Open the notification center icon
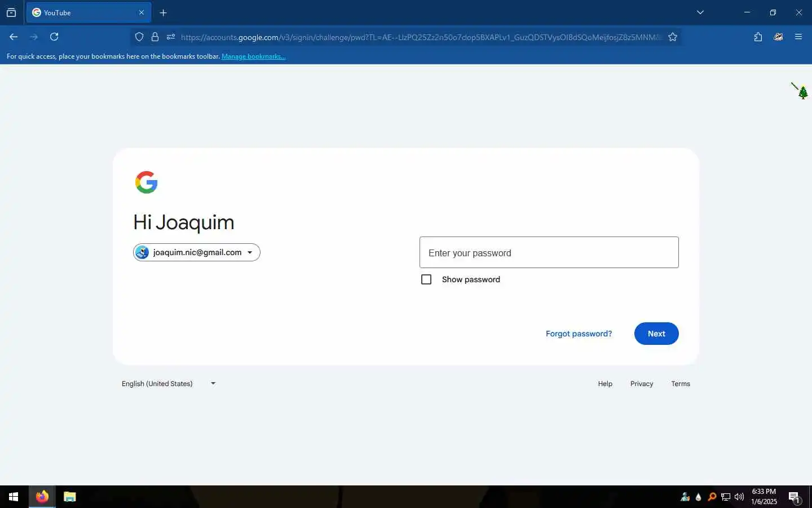The image size is (812, 508). pyautogui.click(x=795, y=497)
